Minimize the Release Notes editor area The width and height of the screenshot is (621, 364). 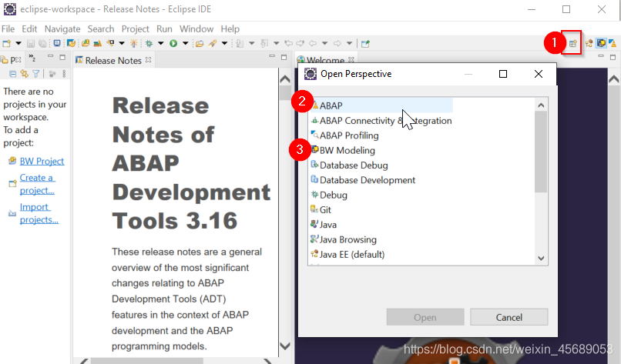click(272, 57)
